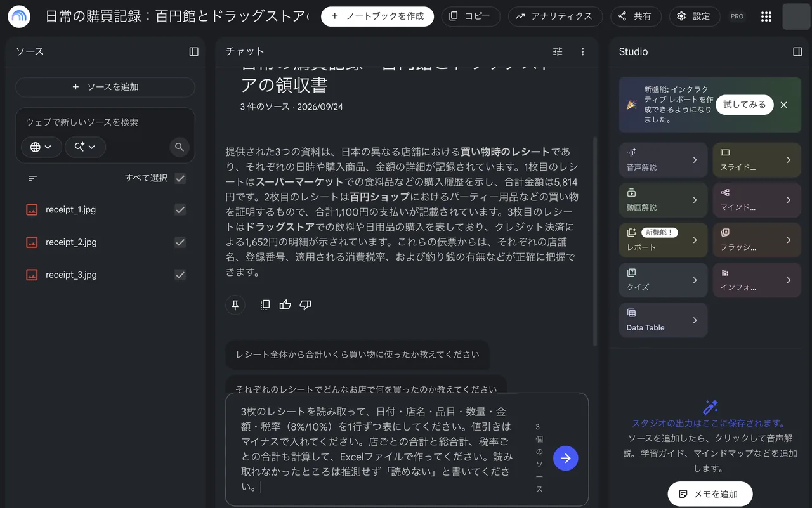Open 設定 settings in the header

click(695, 16)
